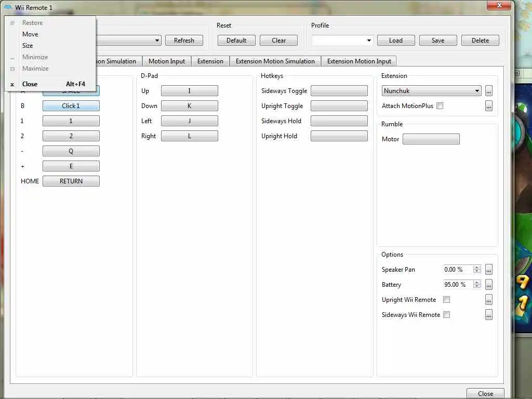Open Battery advanced settings button
The image size is (532, 399).
click(488, 285)
